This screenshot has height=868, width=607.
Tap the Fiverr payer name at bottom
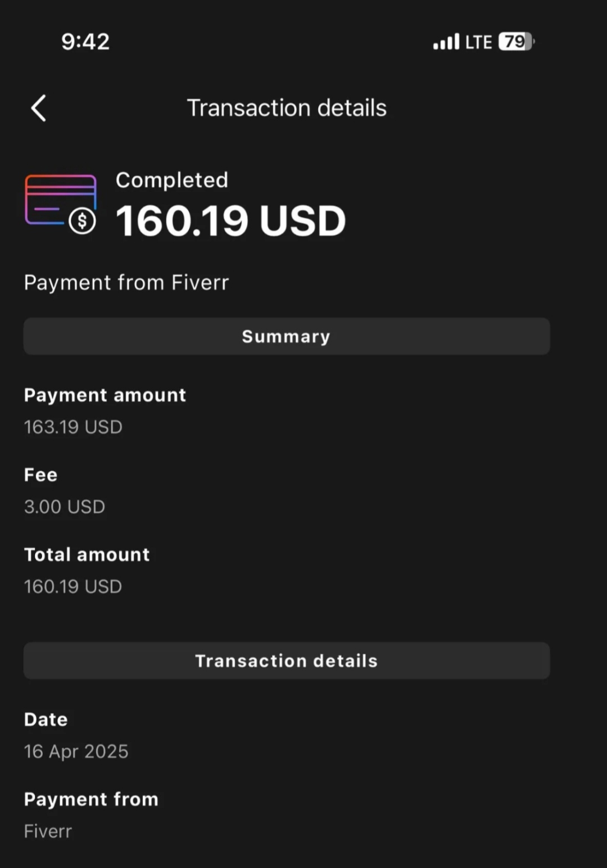tap(48, 831)
